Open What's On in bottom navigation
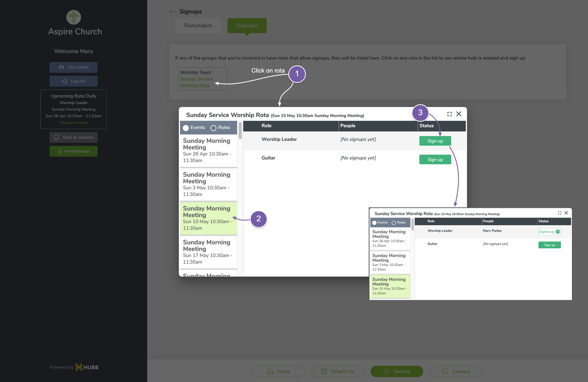 tap(338, 371)
